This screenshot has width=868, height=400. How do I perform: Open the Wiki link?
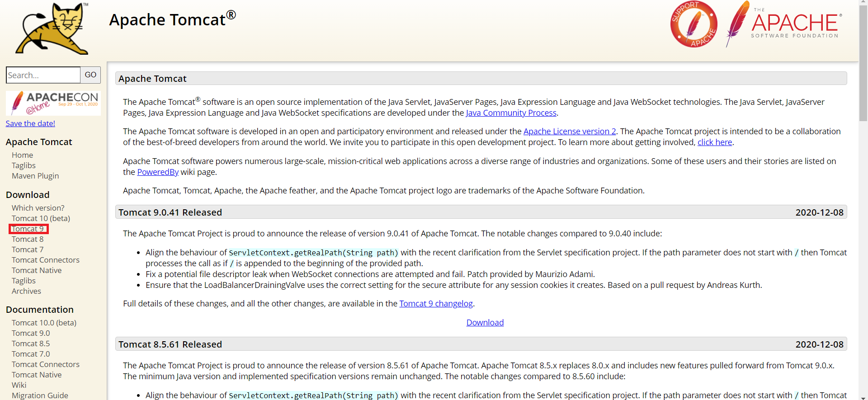[x=19, y=385]
